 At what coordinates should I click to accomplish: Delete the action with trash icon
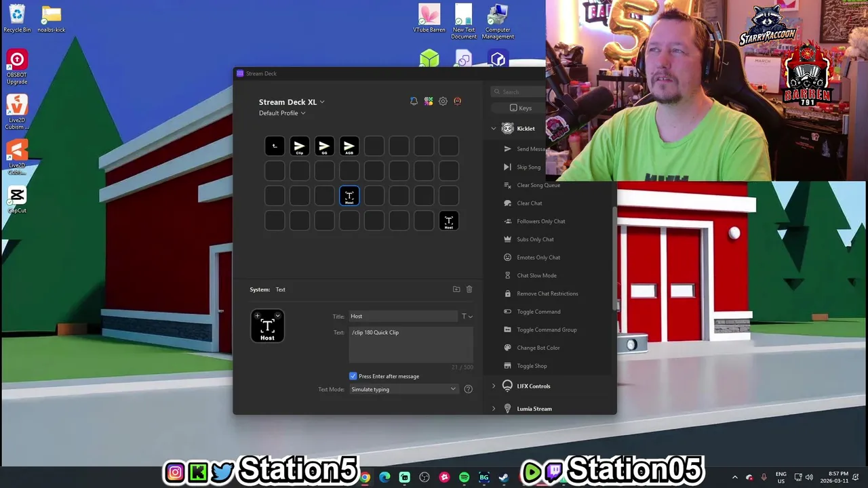click(469, 289)
